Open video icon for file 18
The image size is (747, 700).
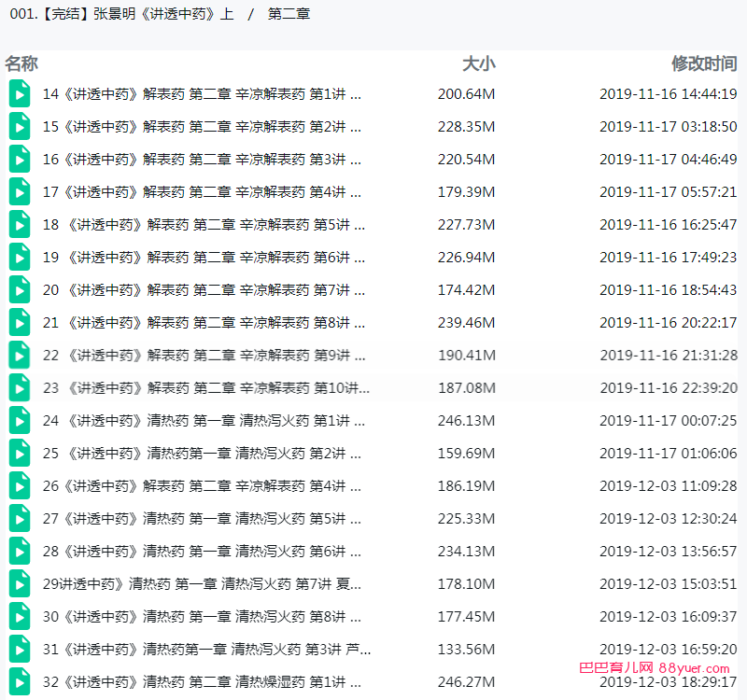(20, 225)
